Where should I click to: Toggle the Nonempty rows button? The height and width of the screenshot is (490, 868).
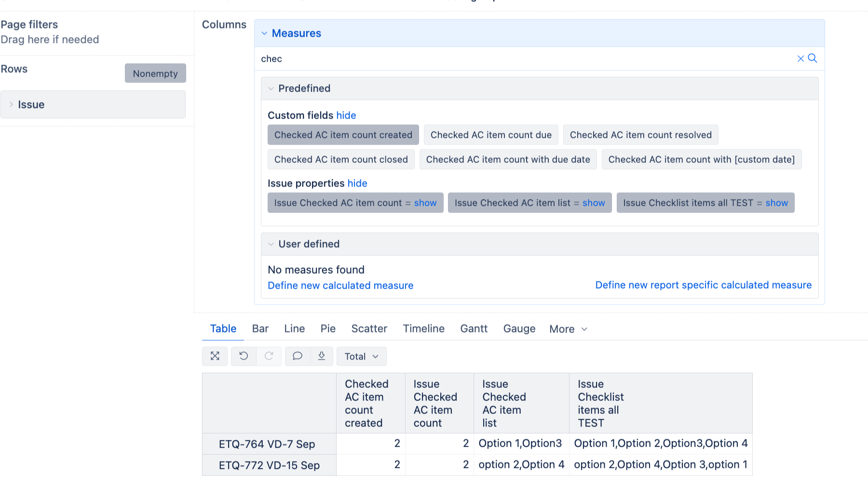[155, 73]
